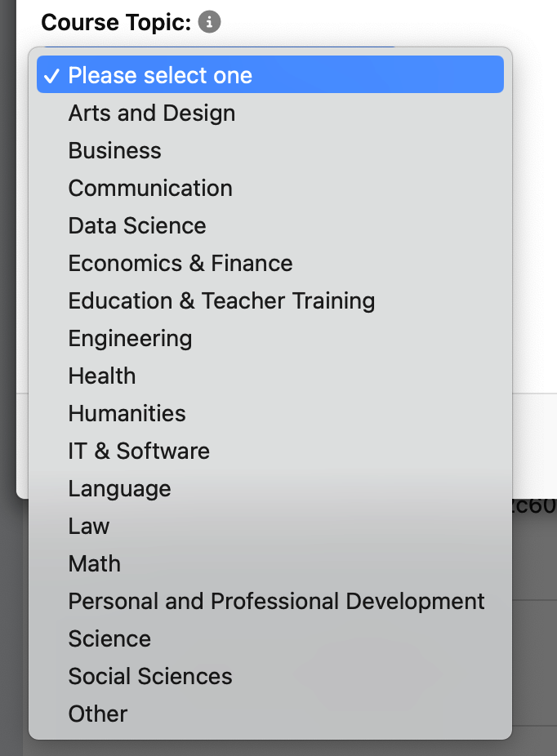Select the checked 'Please select one' option
557x756 pixels.
pos(270,75)
